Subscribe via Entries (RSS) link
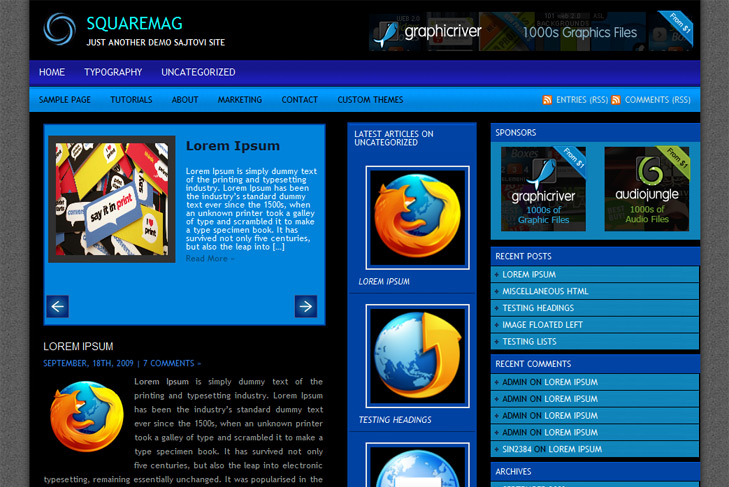 (x=582, y=100)
